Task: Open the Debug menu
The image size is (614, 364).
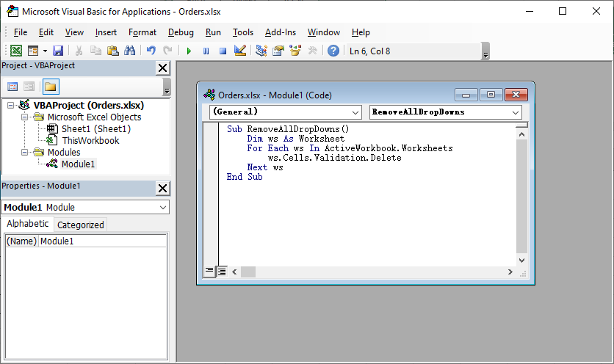Action: tap(181, 32)
